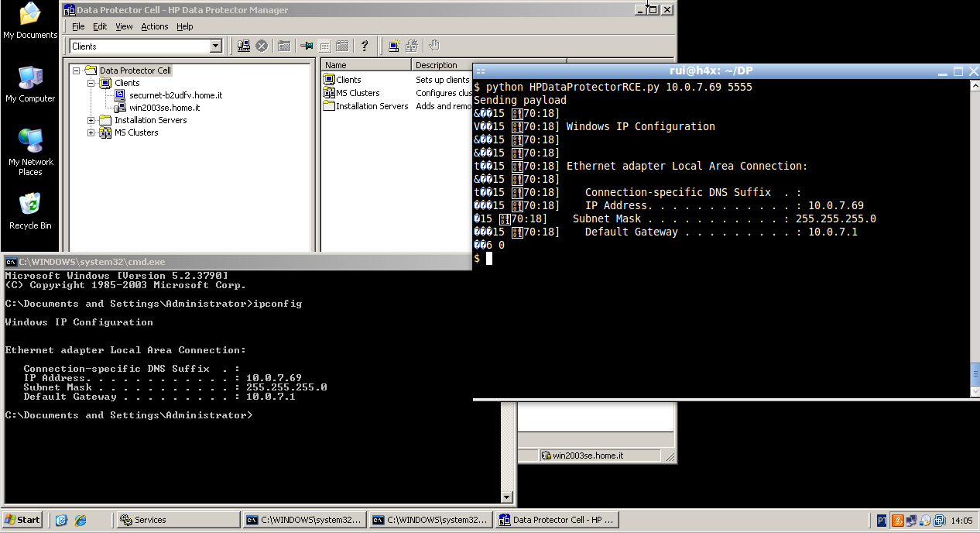This screenshot has width=980, height=533.
Task: Click the Start button
Action: 22,520
